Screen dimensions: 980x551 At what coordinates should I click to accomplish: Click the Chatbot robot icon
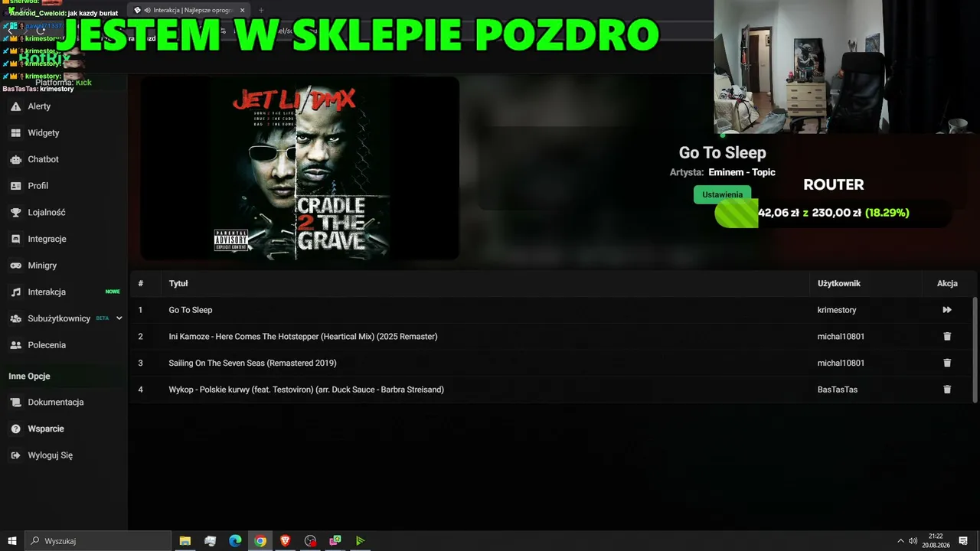(x=15, y=159)
